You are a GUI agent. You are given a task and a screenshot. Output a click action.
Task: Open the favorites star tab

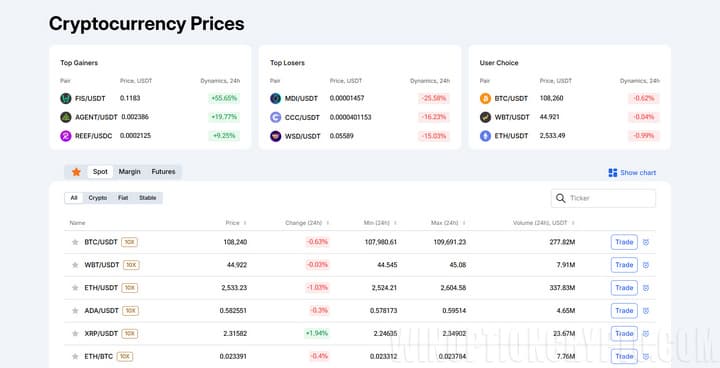[x=76, y=172]
